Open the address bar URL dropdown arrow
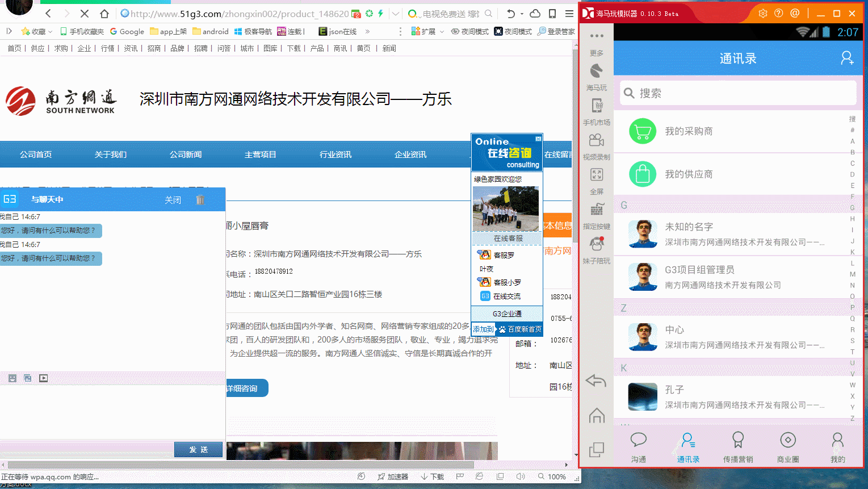The width and height of the screenshot is (868, 489). click(x=396, y=13)
